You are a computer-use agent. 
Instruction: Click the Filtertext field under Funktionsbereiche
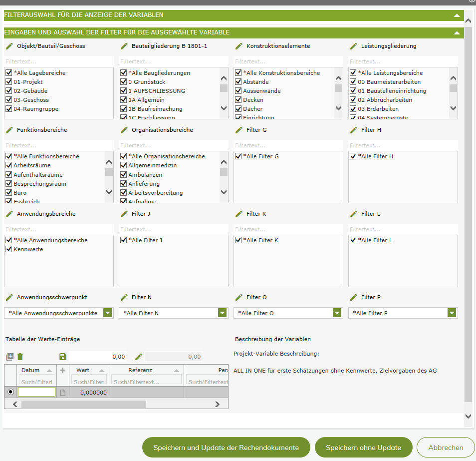[x=59, y=145]
